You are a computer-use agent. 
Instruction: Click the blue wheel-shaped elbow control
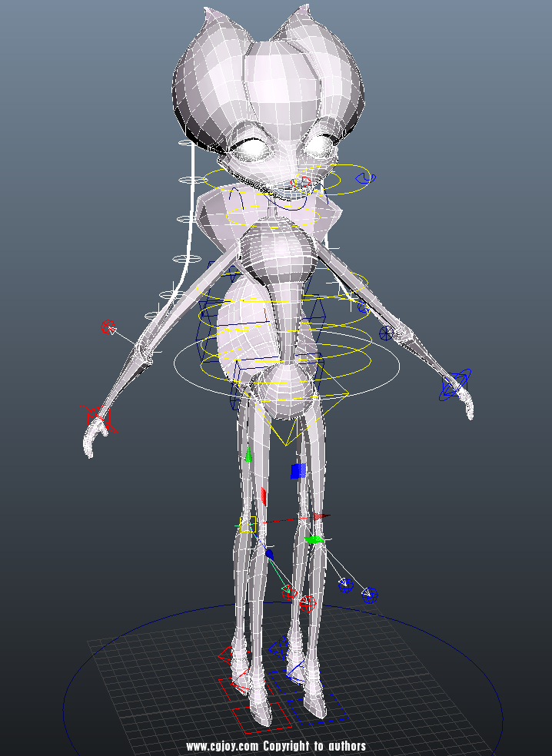click(x=387, y=333)
